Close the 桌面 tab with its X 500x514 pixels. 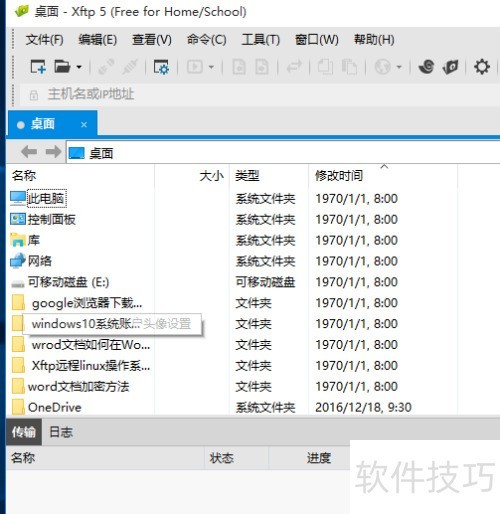[x=84, y=125]
